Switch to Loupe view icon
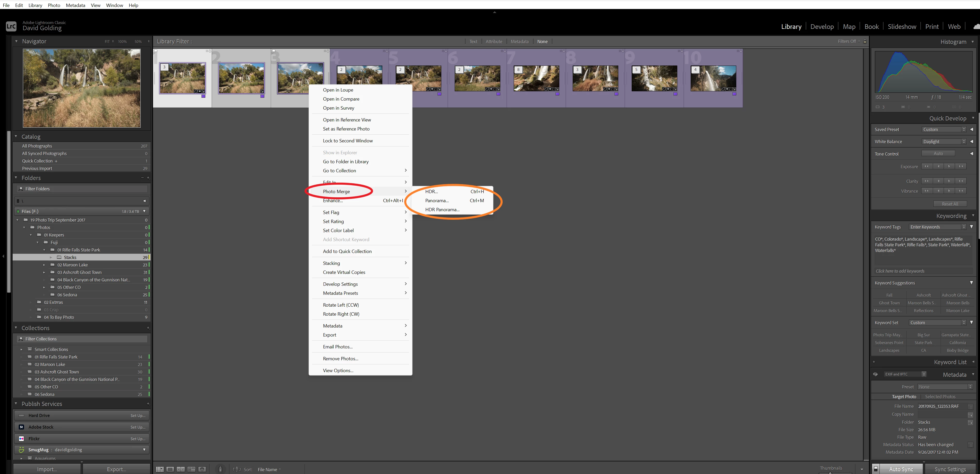This screenshot has height=474, width=980. (171, 469)
